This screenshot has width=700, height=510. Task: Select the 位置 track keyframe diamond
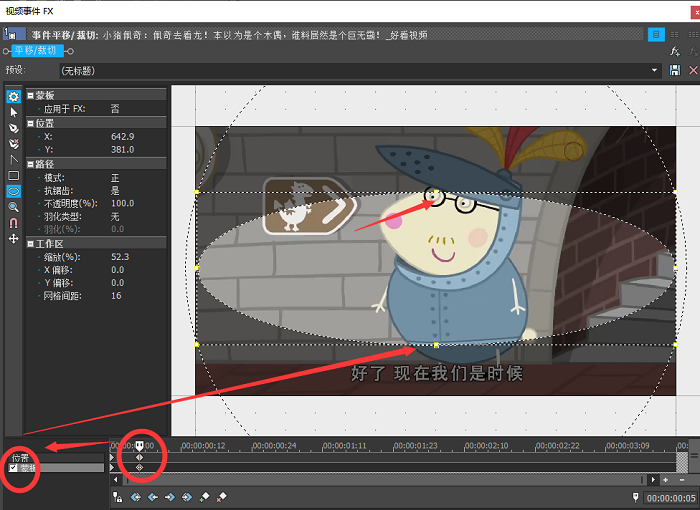pyautogui.click(x=139, y=457)
